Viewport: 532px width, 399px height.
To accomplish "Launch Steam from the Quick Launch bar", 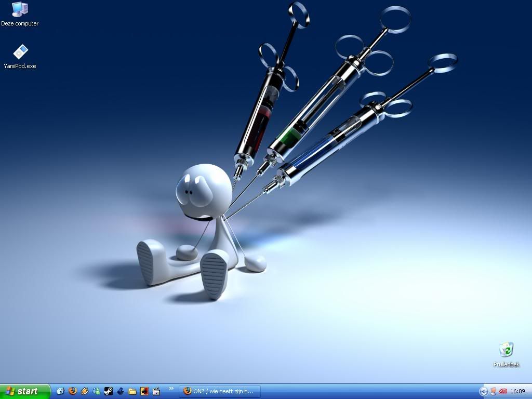I will (108, 391).
